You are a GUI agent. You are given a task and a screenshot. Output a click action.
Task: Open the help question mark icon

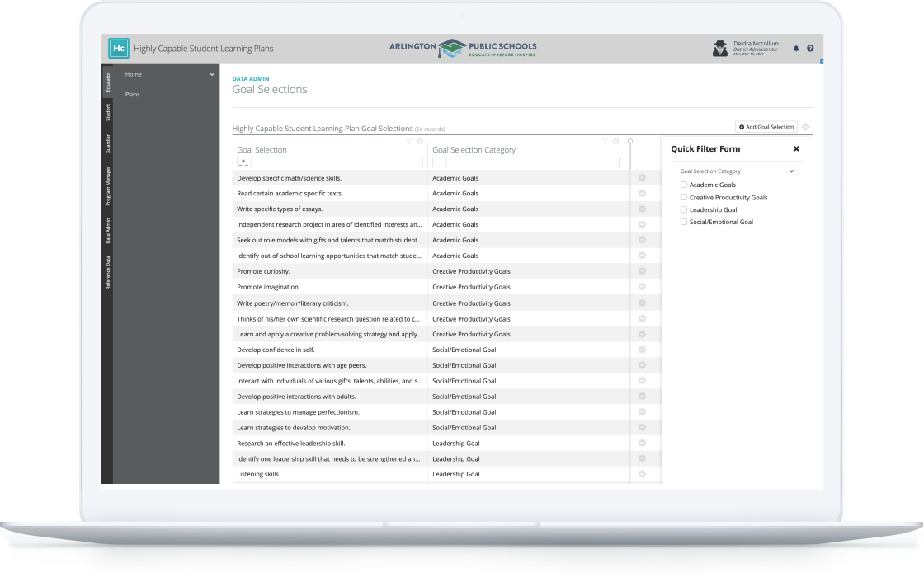pos(810,49)
